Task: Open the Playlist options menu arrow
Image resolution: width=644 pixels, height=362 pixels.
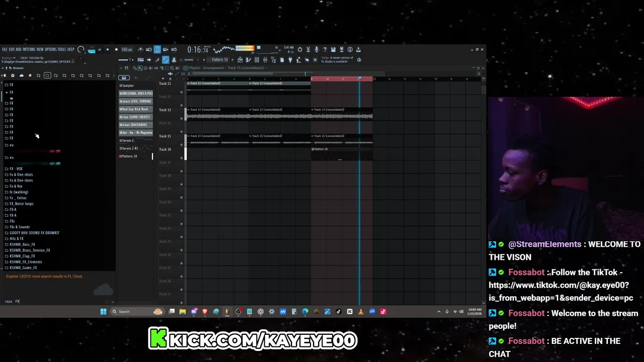Action: [x=121, y=68]
